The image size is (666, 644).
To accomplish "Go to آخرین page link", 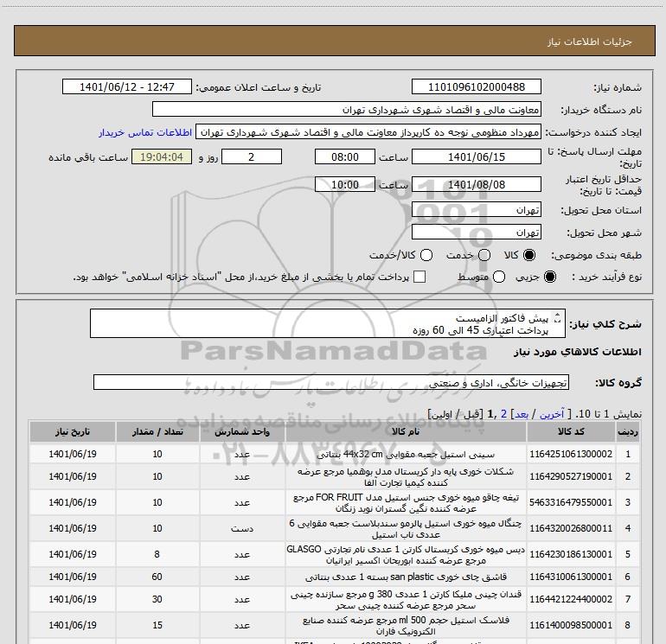I will pos(551,414).
